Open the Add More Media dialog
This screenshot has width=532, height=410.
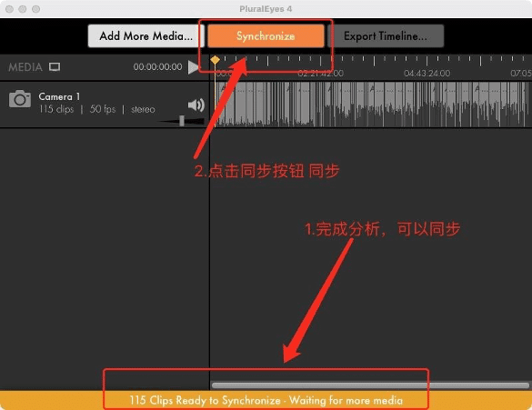[x=146, y=36]
